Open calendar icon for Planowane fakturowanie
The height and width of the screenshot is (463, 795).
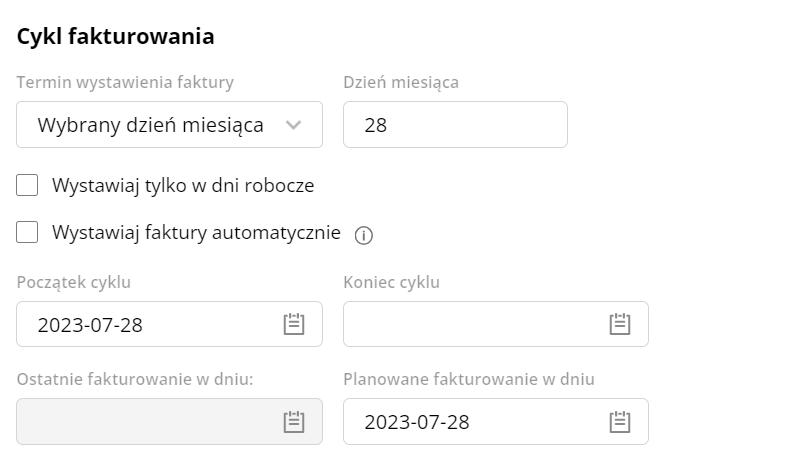(x=620, y=421)
